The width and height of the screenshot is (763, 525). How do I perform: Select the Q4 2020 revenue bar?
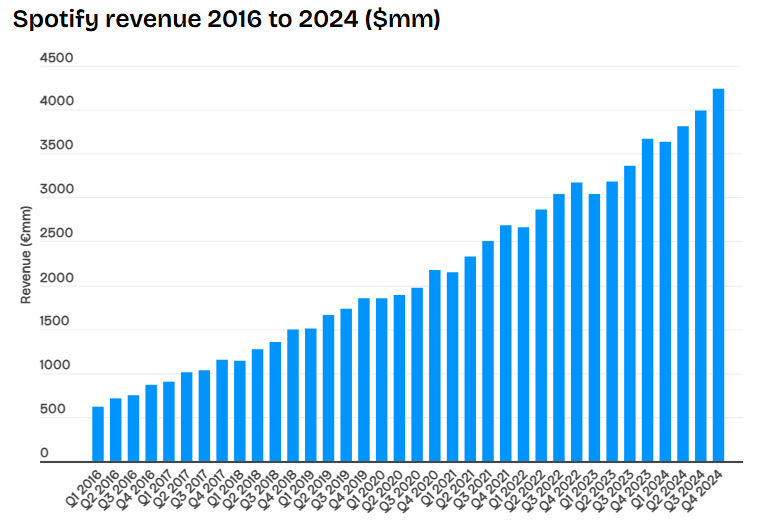[435, 366]
